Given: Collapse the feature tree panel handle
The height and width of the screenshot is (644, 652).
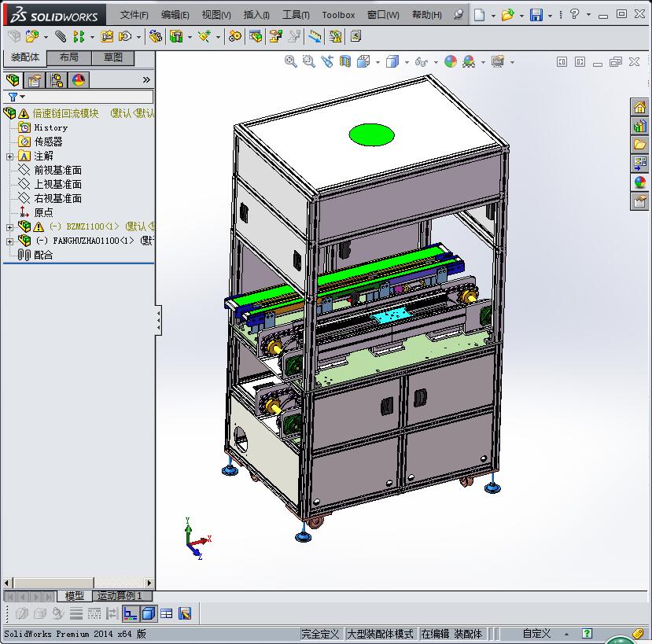Looking at the screenshot, I should [158, 320].
